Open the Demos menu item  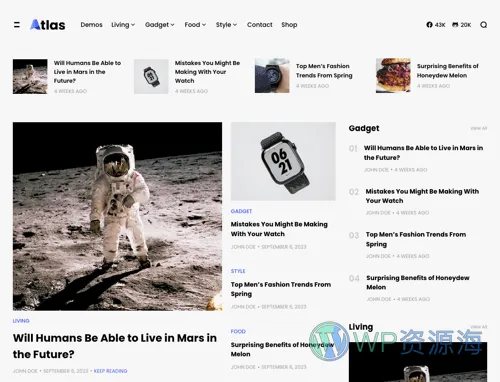[x=91, y=25]
